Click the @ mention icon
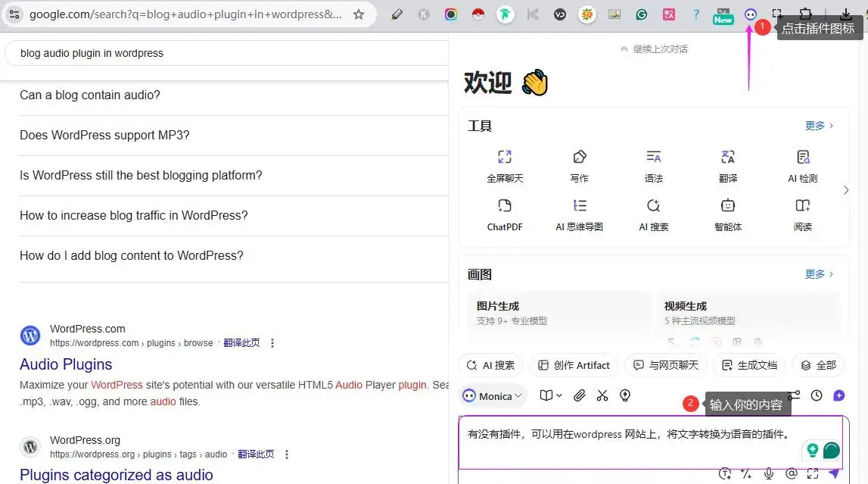The width and height of the screenshot is (868, 484). (x=792, y=473)
